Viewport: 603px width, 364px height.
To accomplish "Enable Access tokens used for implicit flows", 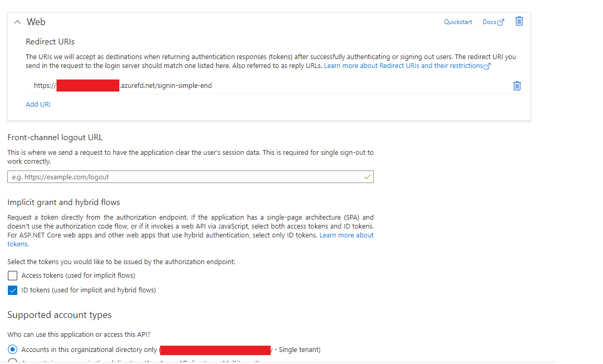I will click(12, 275).
